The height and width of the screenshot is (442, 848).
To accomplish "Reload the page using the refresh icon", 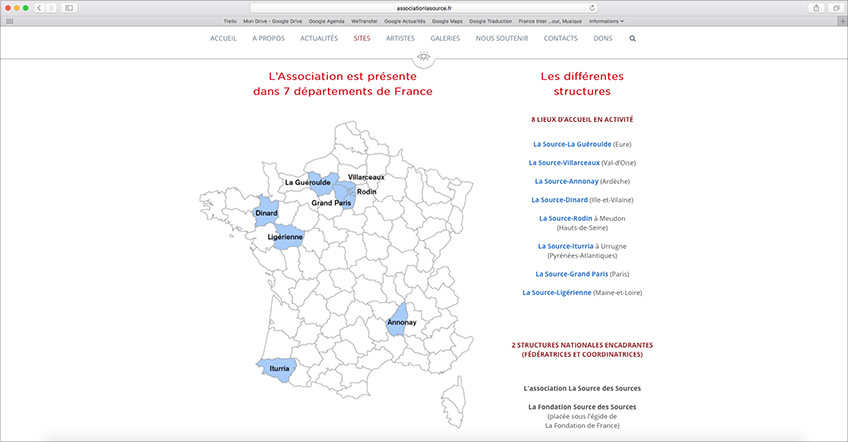I will (x=605, y=8).
